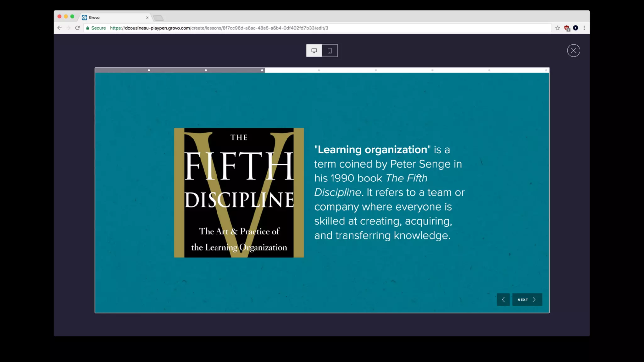Screen dimensions: 644x362
Task: Click the NEXT button
Action: pos(527,299)
